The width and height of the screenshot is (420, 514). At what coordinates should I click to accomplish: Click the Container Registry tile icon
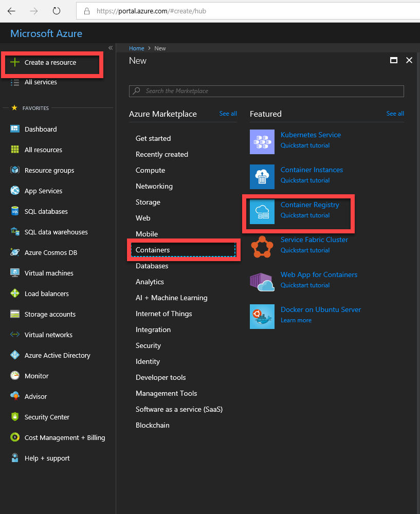(x=262, y=212)
